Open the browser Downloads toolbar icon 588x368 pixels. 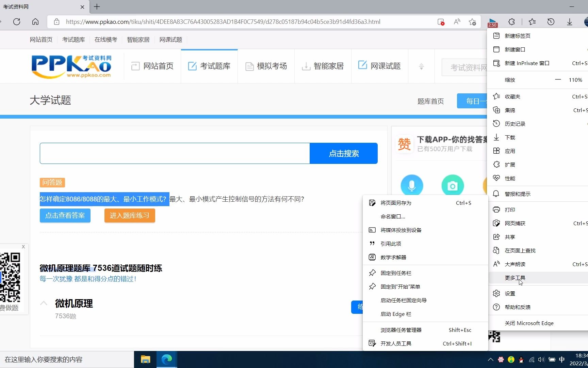(569, 21)
